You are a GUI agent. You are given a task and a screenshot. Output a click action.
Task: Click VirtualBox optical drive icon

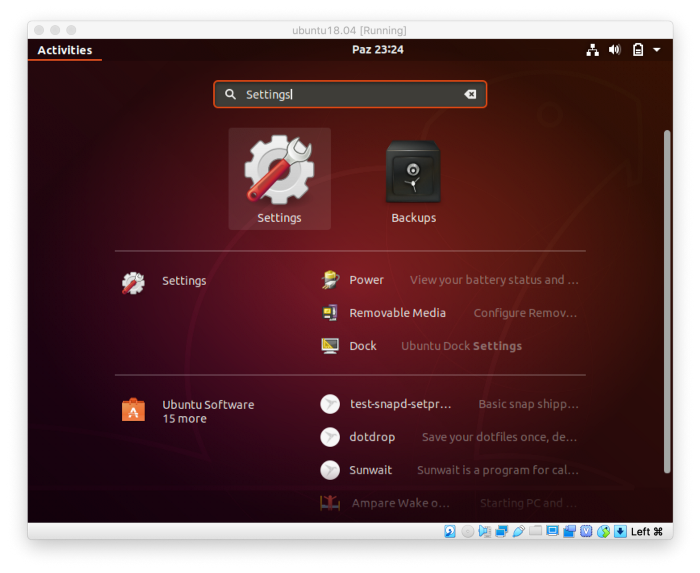(x=467, y=531)
